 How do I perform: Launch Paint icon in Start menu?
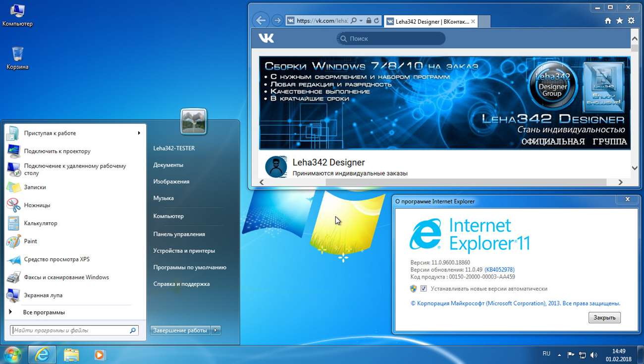coord(13,241)
